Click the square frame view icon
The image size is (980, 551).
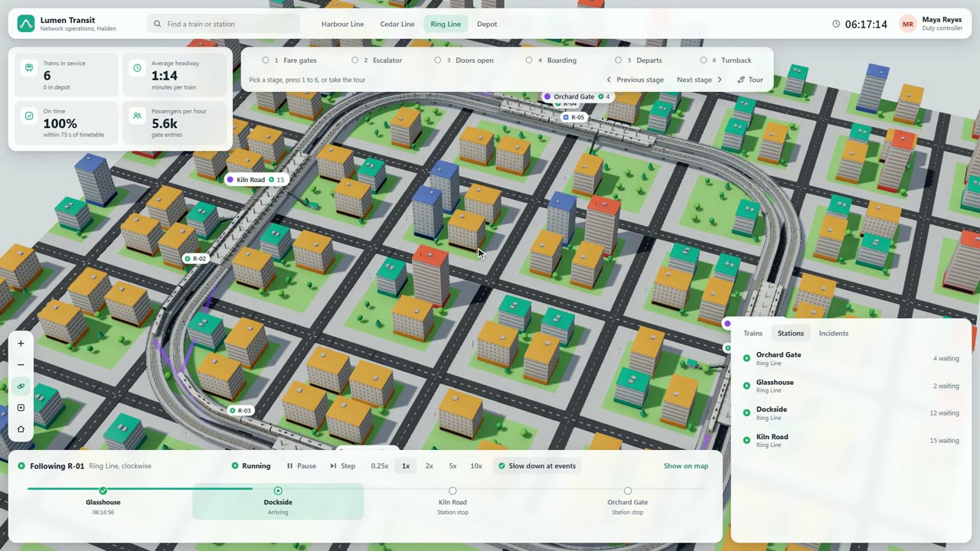(21, 408)
